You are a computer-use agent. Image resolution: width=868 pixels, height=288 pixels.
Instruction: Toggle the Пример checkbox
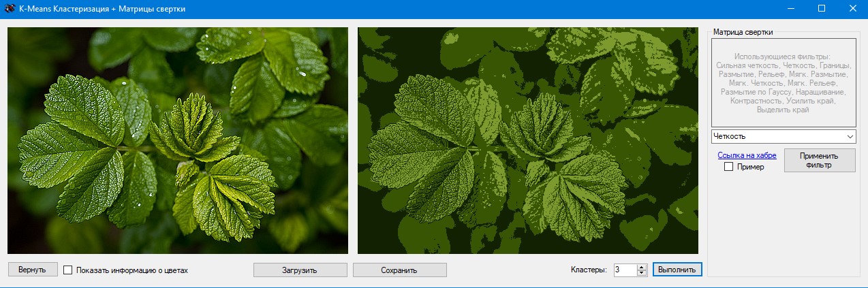(728, 167)
